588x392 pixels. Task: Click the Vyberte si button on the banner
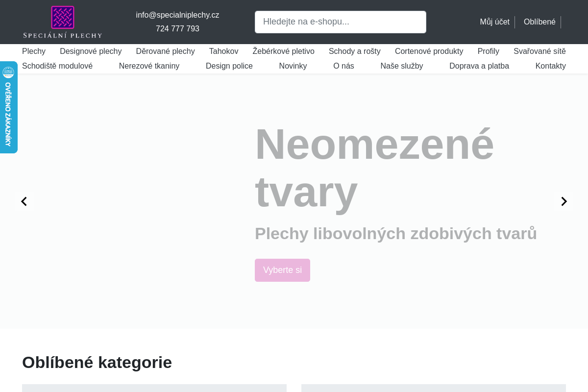point(282,270)
